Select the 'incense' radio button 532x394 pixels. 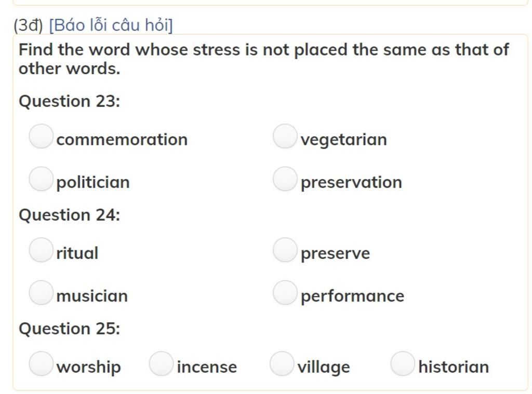[x=161, y=363]
